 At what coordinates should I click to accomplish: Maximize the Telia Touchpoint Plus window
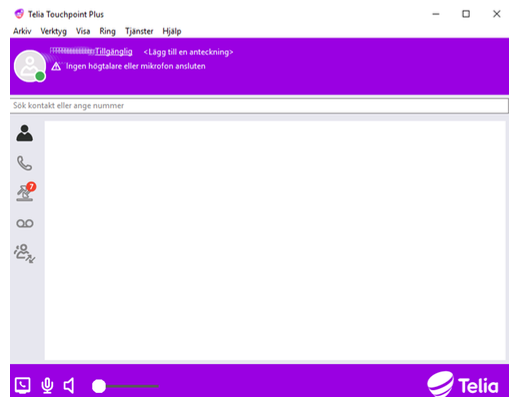pos(466,14)
